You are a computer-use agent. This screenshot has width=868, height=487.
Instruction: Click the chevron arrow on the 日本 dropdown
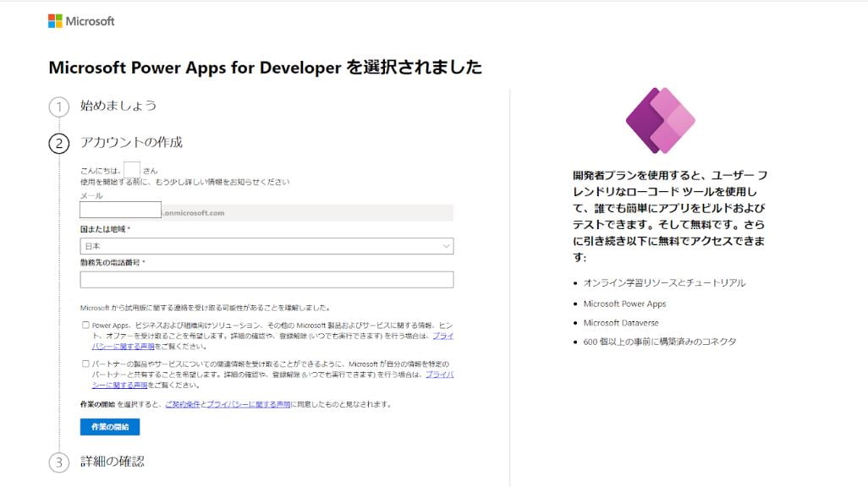point(446,246)
